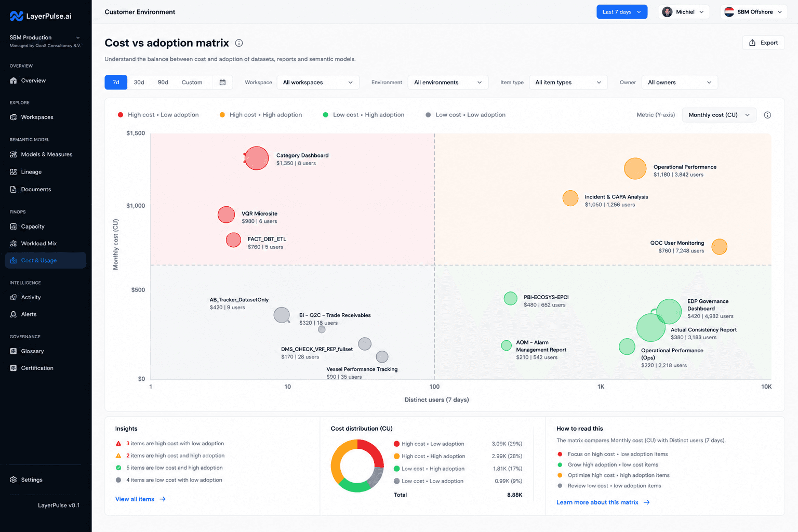Image resolution: width=798 pixels, height=532 pixels.
Task: Open the Lineage page link
Action: coord(46,172)
